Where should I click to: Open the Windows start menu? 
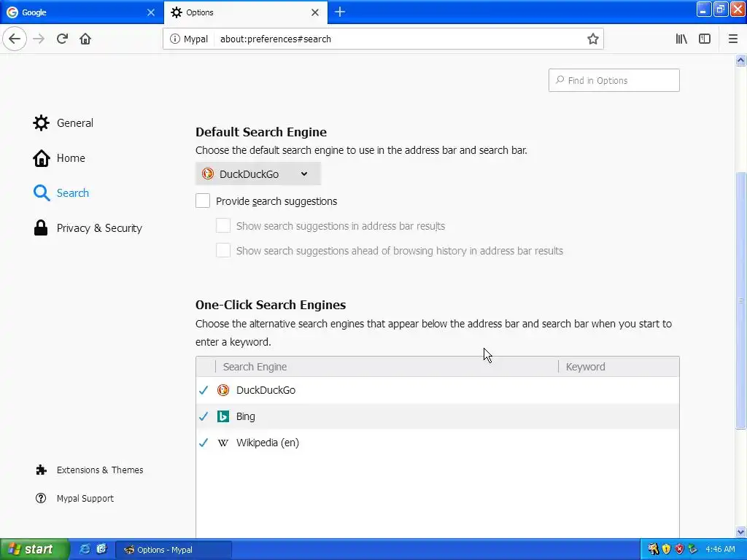(34, 550)
